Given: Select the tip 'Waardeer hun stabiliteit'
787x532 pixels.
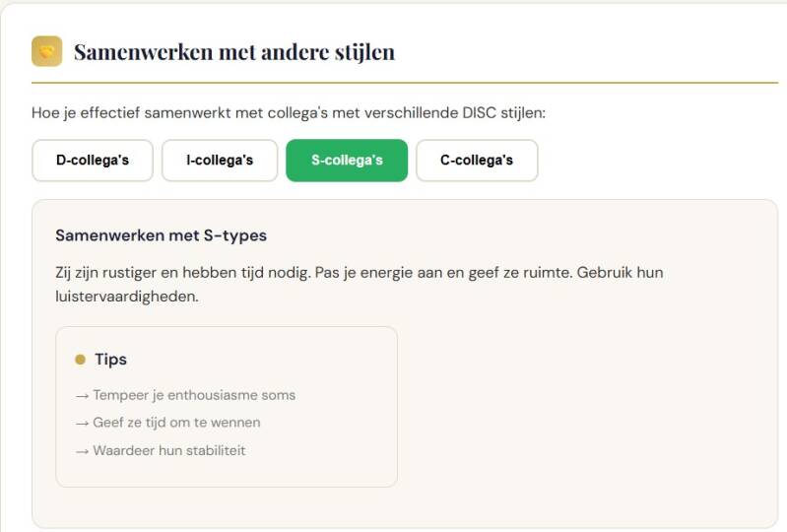Looking at the screenshot, I should click(168, 450).
